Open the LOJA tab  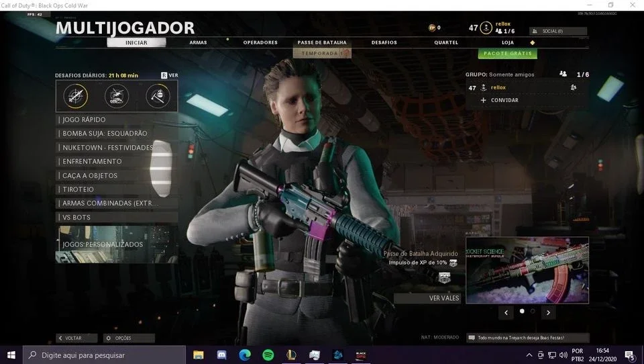point(508,42)
